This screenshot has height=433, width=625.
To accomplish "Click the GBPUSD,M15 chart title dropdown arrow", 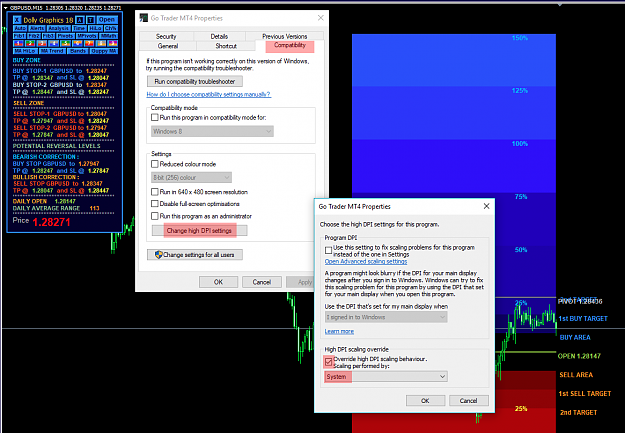I will [6, 8].
